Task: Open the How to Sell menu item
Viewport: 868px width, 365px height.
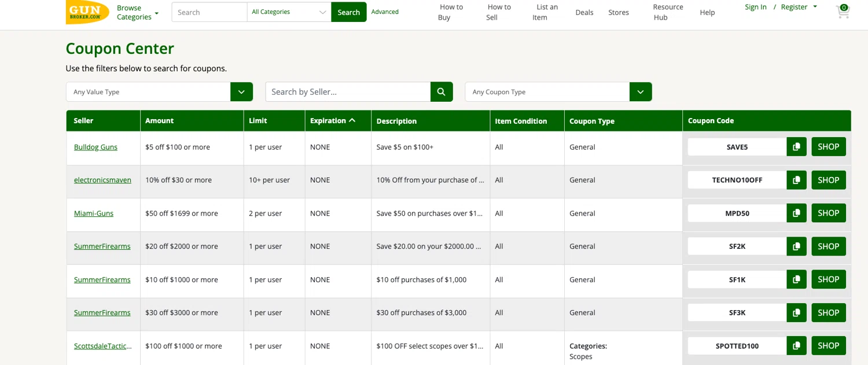Action: coord(499,12)
